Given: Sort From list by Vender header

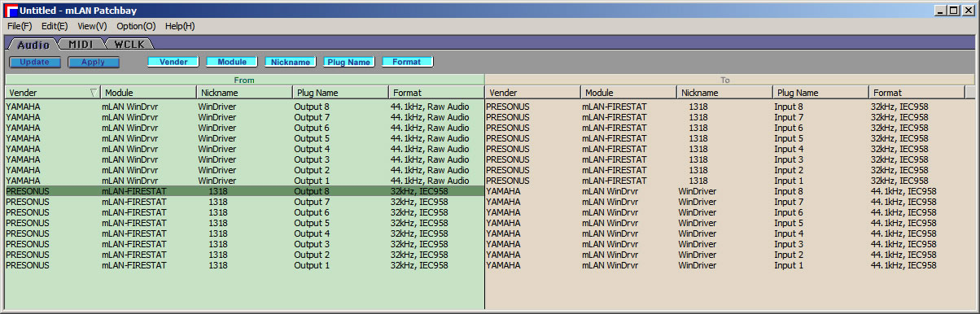Looking at the screenshot, I should (x=53, y=93).
